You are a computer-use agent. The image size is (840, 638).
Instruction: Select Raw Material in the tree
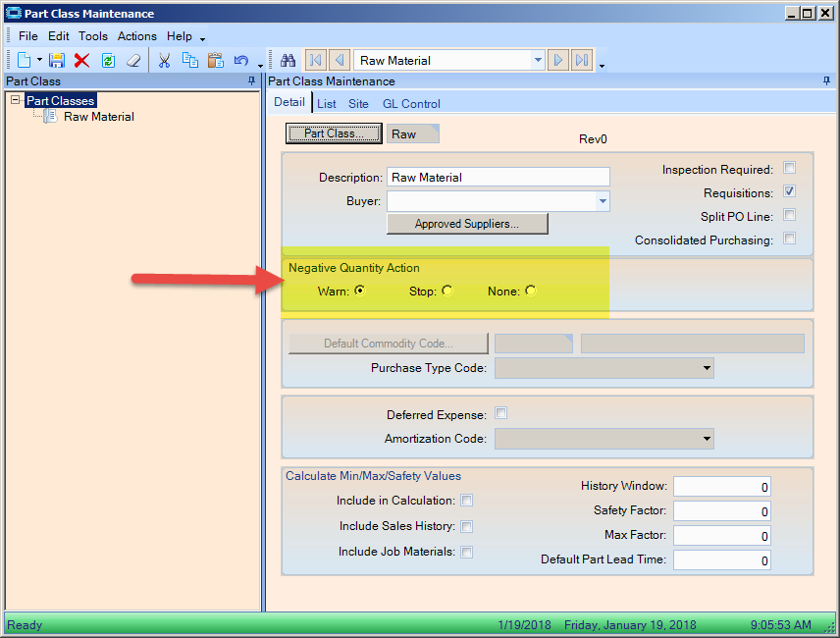[x=98, y=116]
